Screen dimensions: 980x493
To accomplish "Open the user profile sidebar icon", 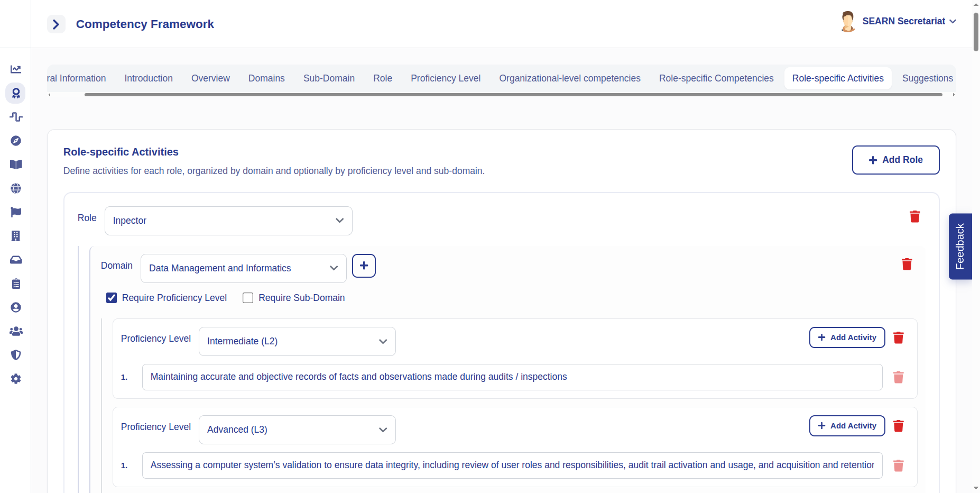I will click(x=16, y=307).
